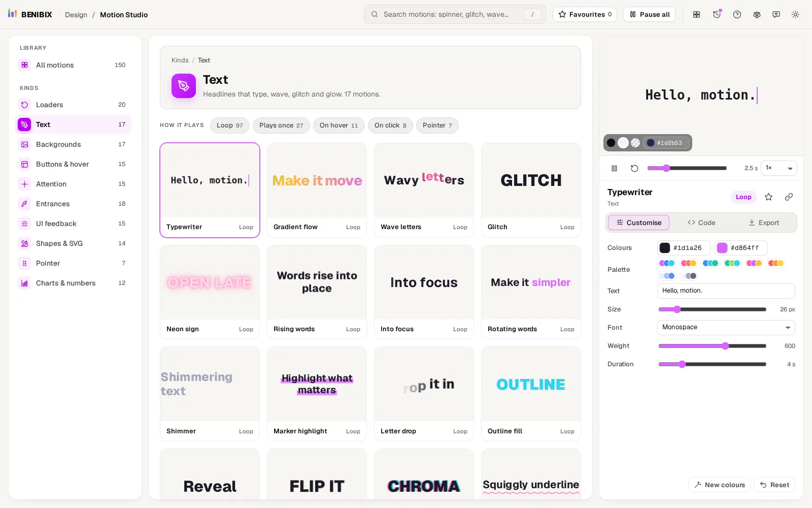Click the Pause all button
This screenshot has height=508, width=812.
click(649, 14)
